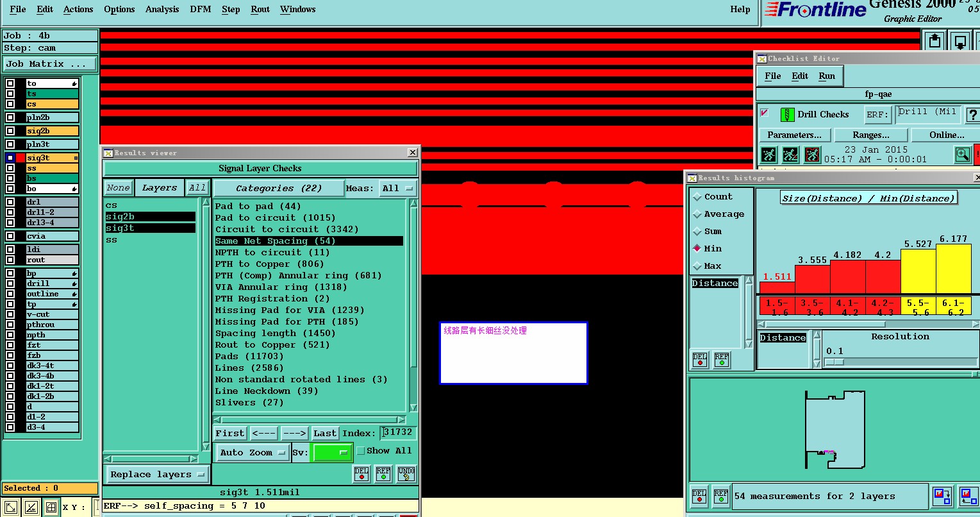Click histogram-to-layer arrow-down icon
This screenshot has width=980, height=517.
click(x=942, y=496)
